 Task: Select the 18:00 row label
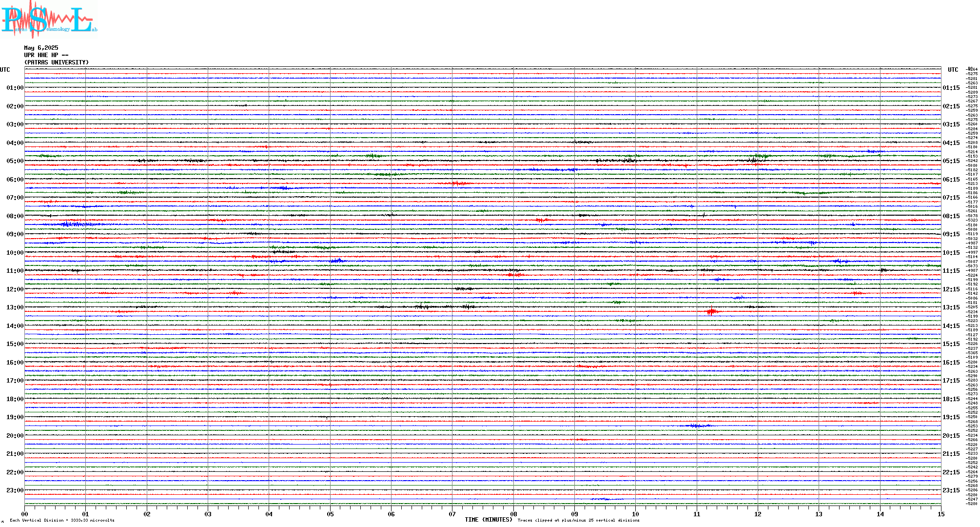[15, 399]
